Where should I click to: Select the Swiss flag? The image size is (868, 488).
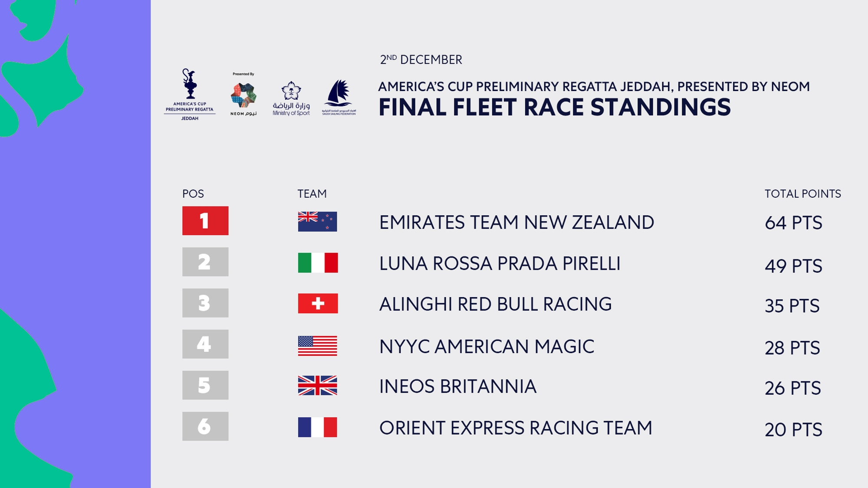[x=318, y=304]
